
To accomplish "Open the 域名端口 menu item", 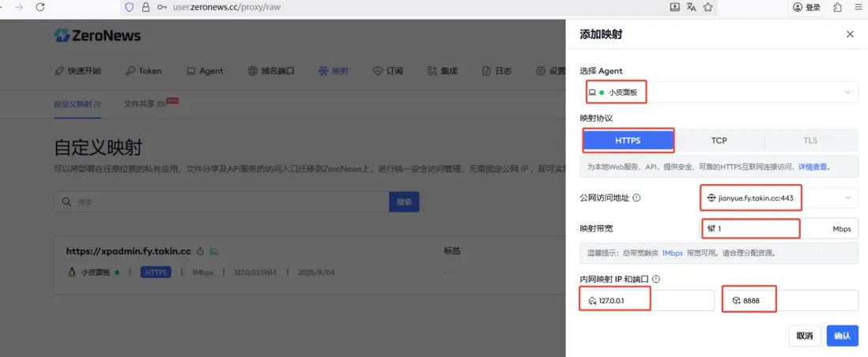I will tap(270, 71).
